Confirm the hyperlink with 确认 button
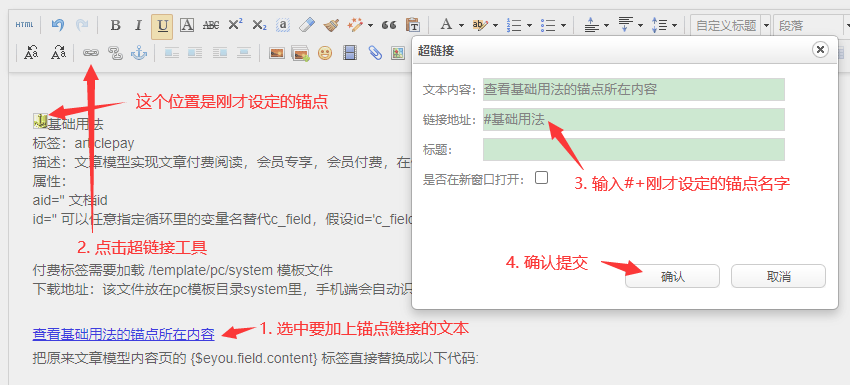The image size is (850, 385). tap(672, 277)
